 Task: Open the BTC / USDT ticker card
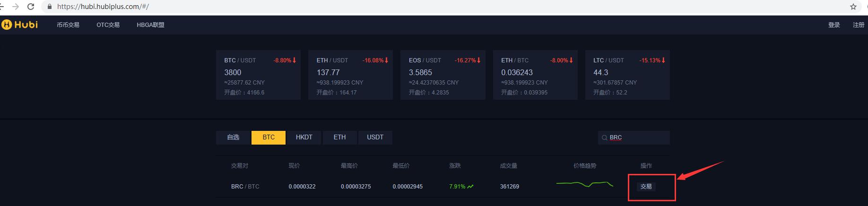tap(258, 75)
